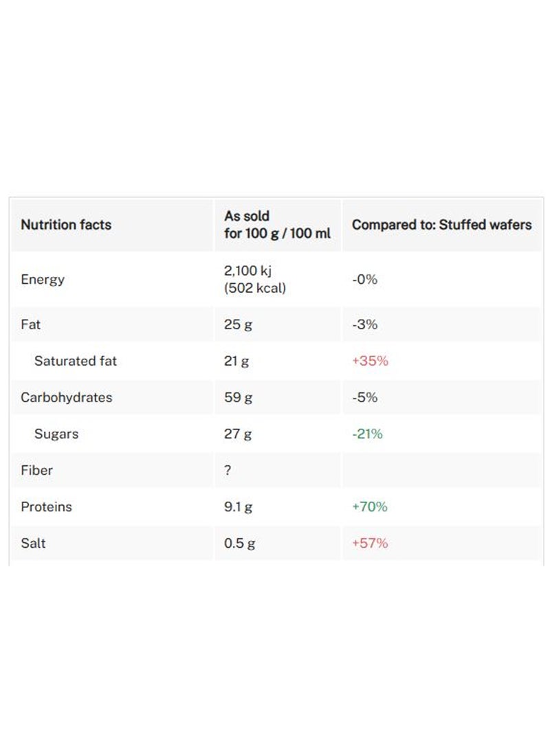Click the 25 g fat value
Viewport: 550px width, 756px height.
tap(238, 324)
